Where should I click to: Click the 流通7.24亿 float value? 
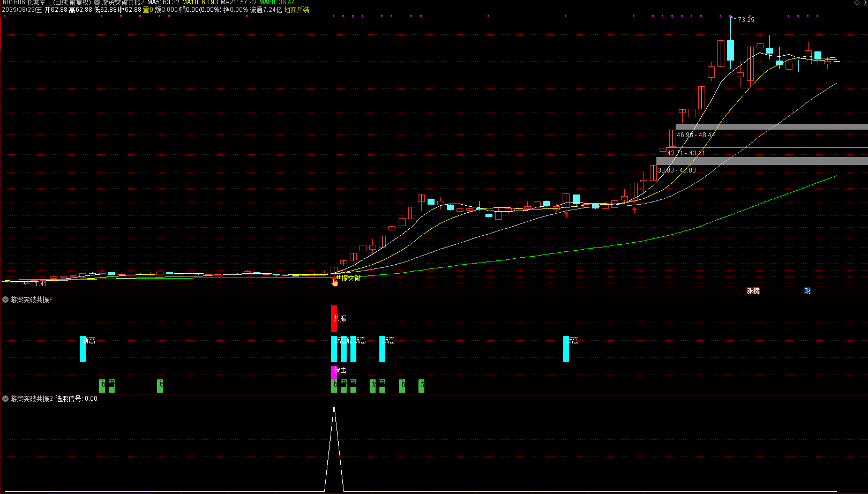click(x=266, y=10)
